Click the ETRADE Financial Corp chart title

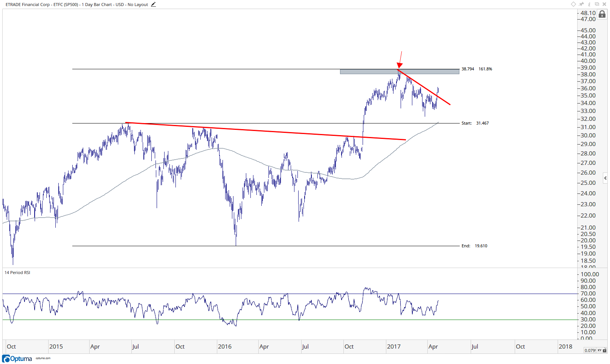[77, 5]
